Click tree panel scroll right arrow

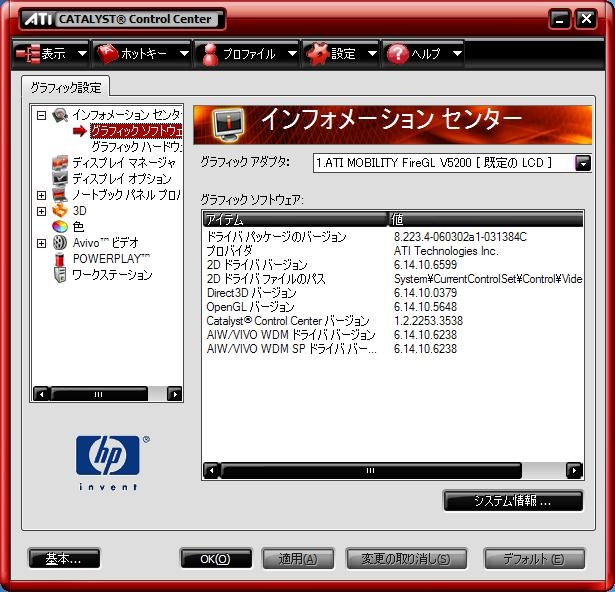coord(175,394)
